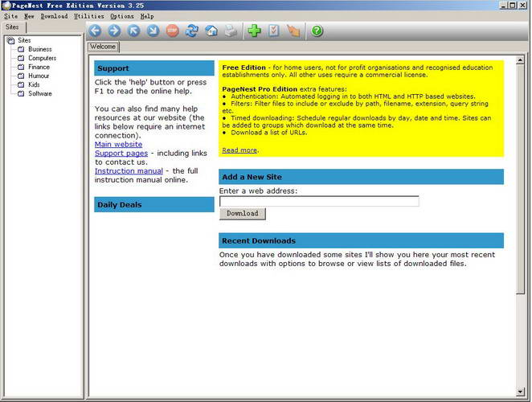The image size is (532, 402).
Task: Click the Forward arrow toolbar icon
Action: 114,31
